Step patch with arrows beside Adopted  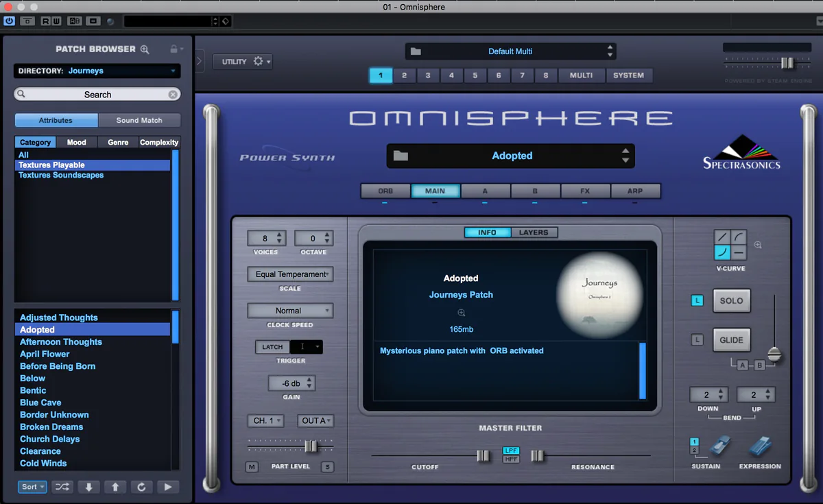[x=625, y=156]
